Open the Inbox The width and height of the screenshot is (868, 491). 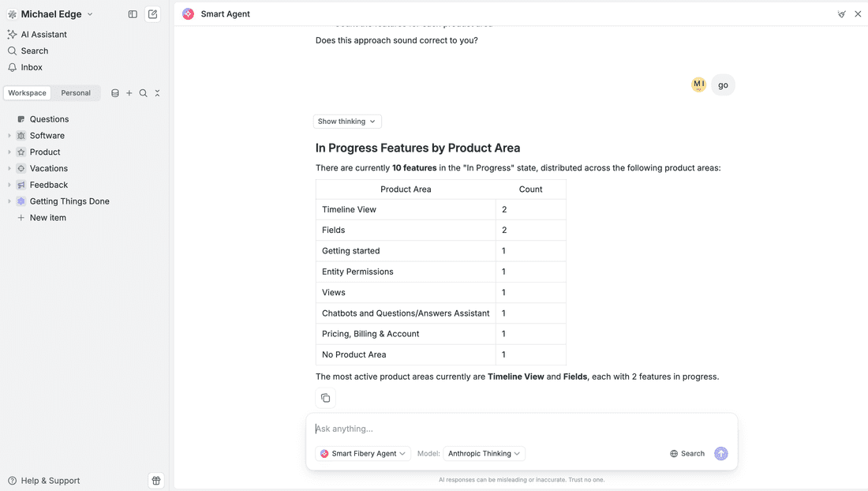(x=32, y=67)
